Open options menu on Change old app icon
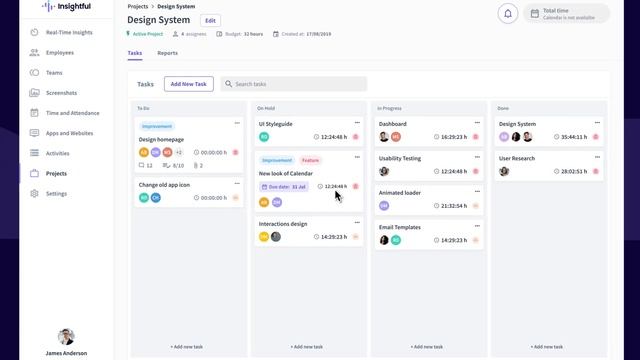Image resolution: width=640 pixels, height=360 pixels. 237,184
